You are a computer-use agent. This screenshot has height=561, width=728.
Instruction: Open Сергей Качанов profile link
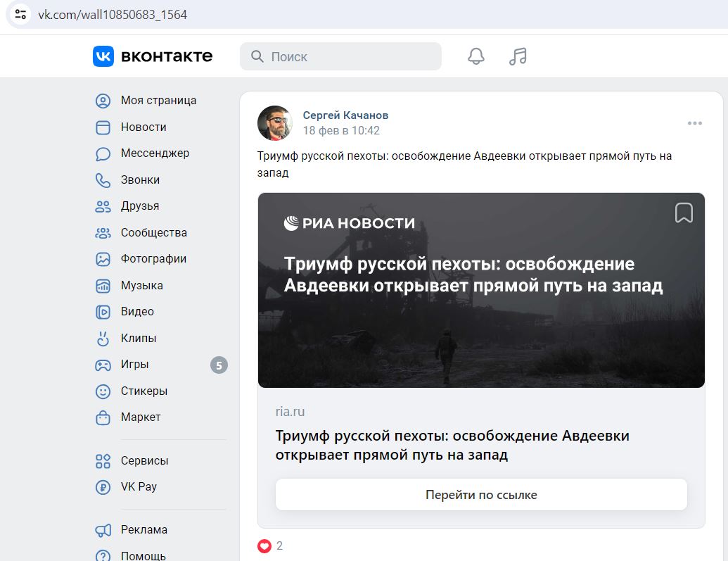(x=345, y=115)
